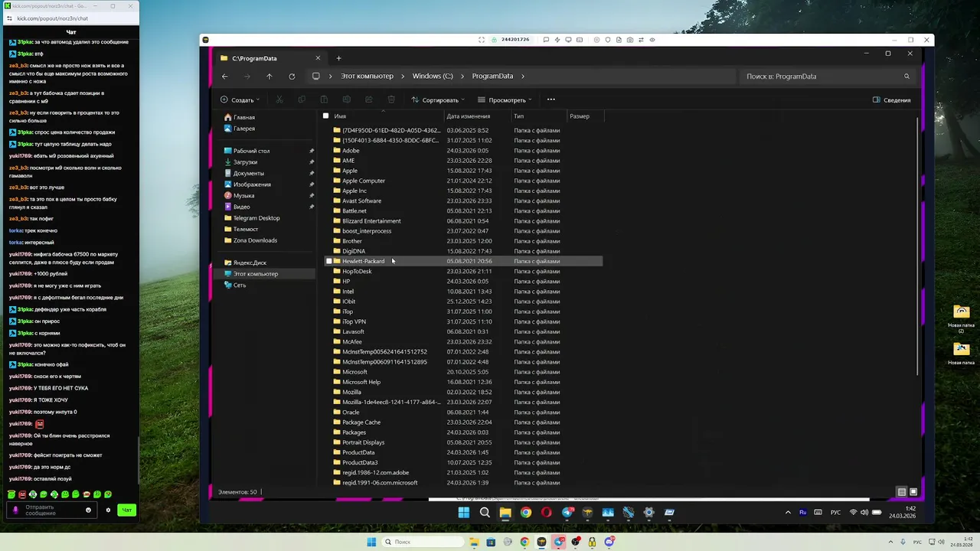The height and width of the screenshot is (551, 980).
Task: Click the copy icon in toolbar
Action: pyautogui.click(x=302, y=99)
